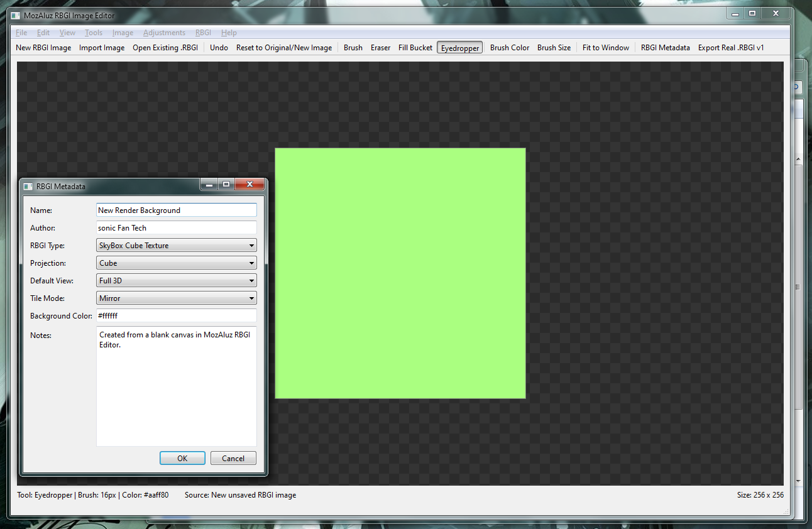Viewport: 812px width, 529px height.
Task: Open the Help menu
Action: pyautogui.click(x=229, y=33)
